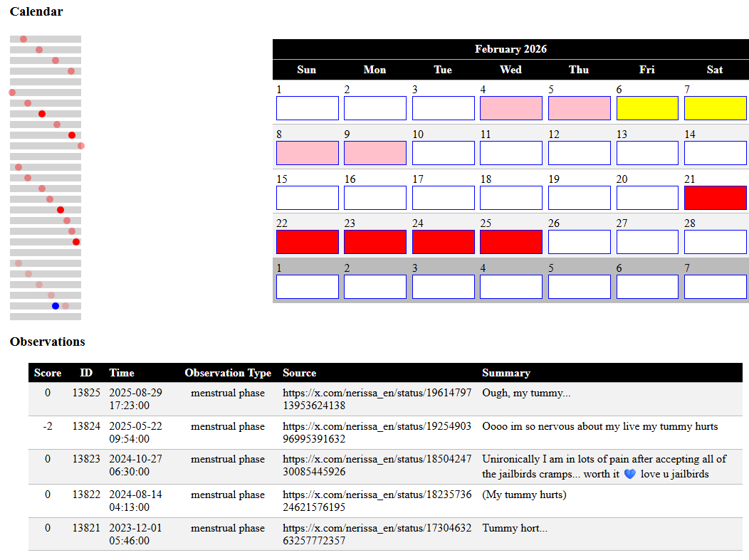
Task: Click the yellow February 7 cell
Action: tap(715, 108)
